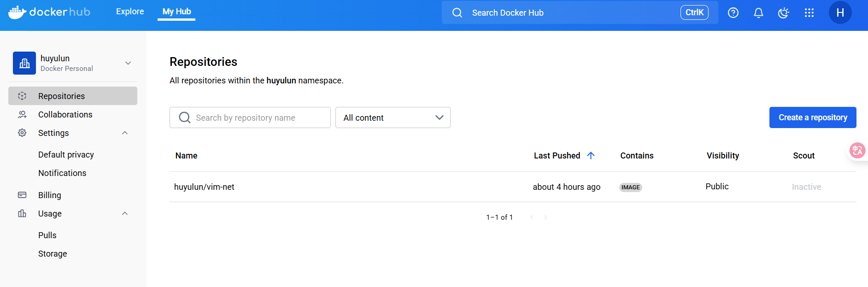The image size is (868, 287).
Task: Click the about 4 hours ago cell
Action: tap(567, 187)
